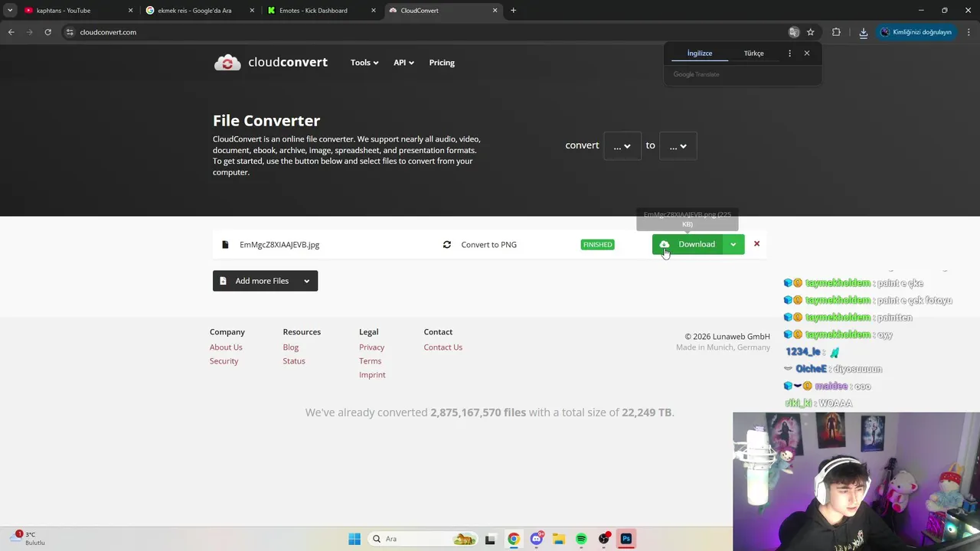Open the Blog link
Screen dimensions: 980x551
(x=291, y=347)
